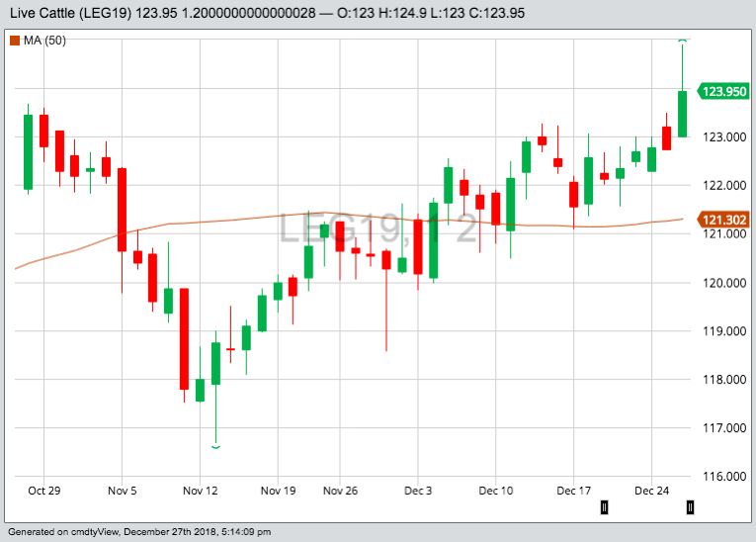Click the Dec 3 date label
756x542 pixels.
[x=418, y=491]
